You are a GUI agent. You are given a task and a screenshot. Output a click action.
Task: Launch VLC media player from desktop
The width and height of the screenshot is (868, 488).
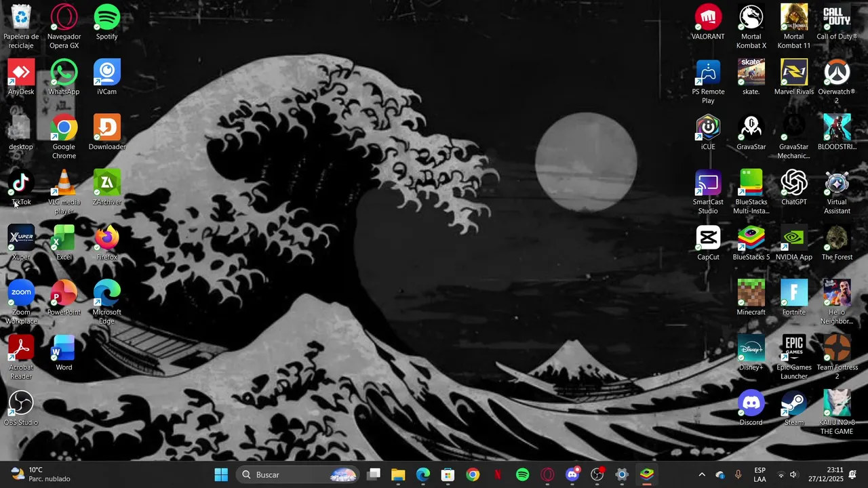click(64, 192)
